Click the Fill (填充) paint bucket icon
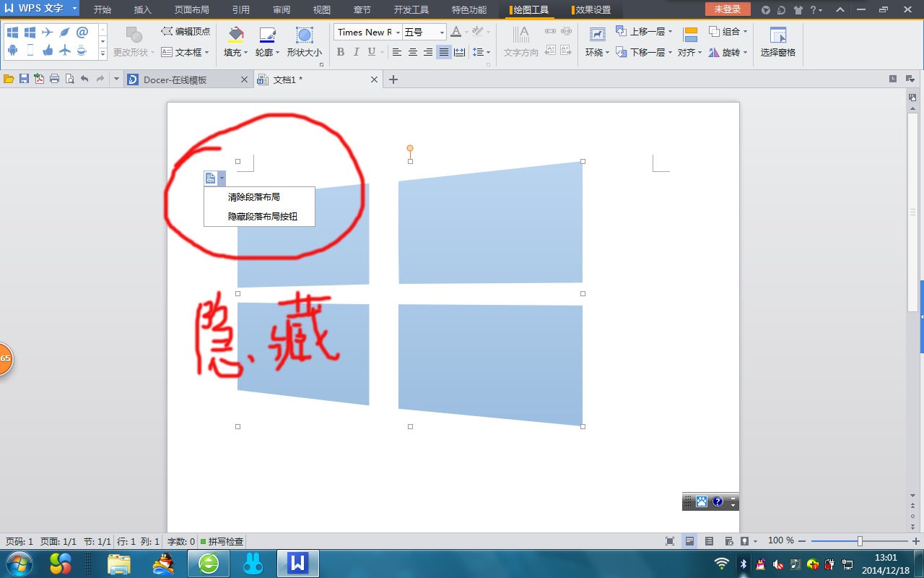Screen dimensions: 924x578 tap(236, 34)
